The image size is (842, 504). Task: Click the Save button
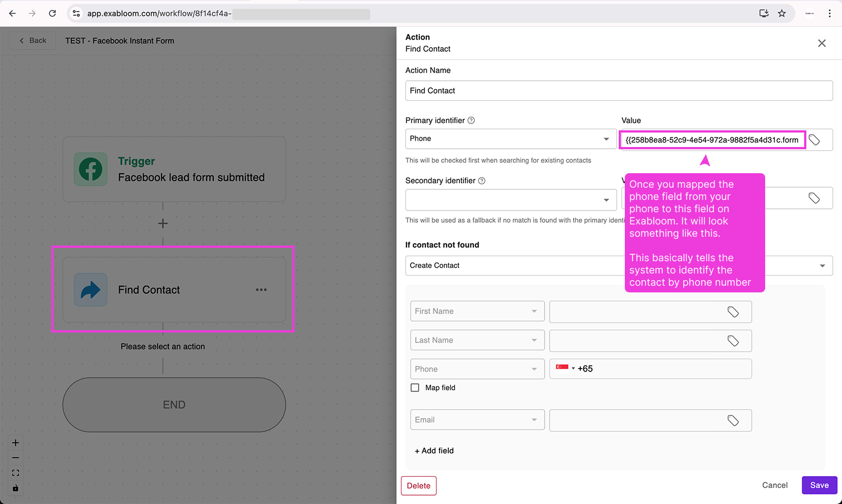[x=819, y=485]
